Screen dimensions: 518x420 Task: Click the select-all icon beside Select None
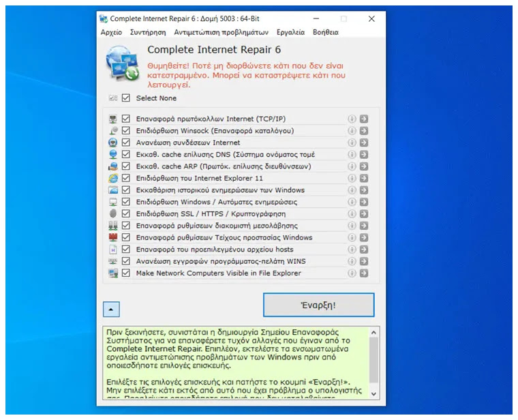click(x=113, y=97)
